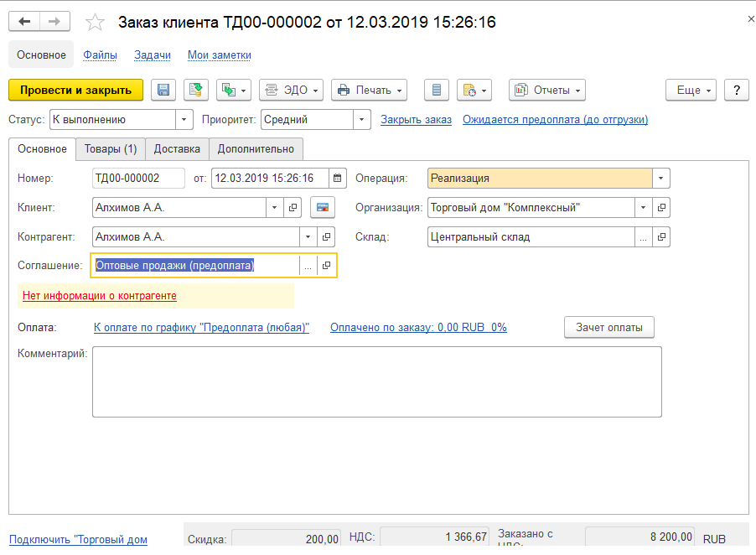Go to the Файлы section
This screenshot has width=756, height=555.
pos(100,54)
